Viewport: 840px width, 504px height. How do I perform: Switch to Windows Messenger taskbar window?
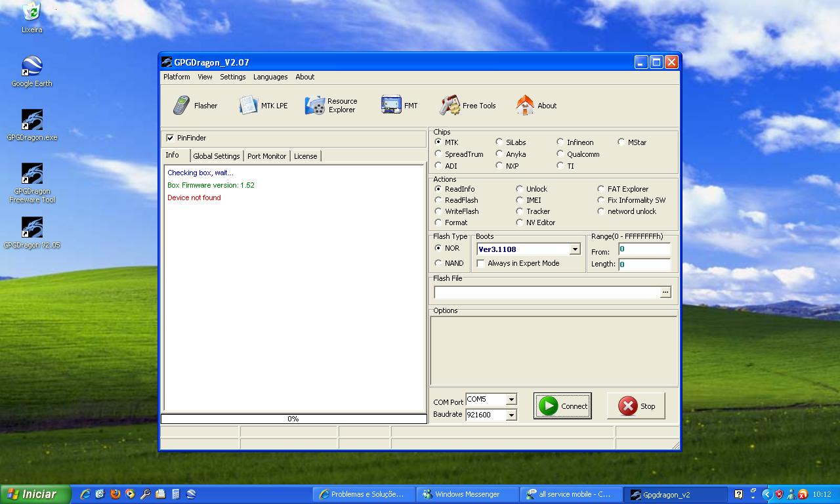click(467, 494)
